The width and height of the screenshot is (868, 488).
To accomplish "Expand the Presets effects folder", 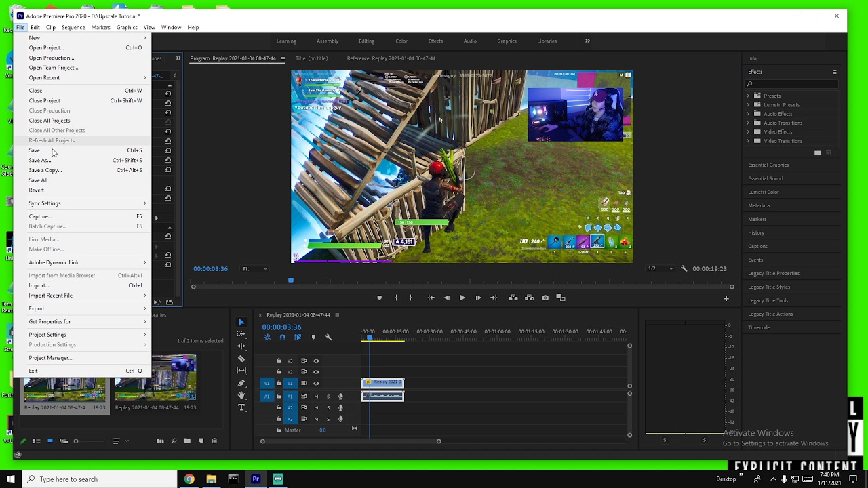I will tap(748, 96).
